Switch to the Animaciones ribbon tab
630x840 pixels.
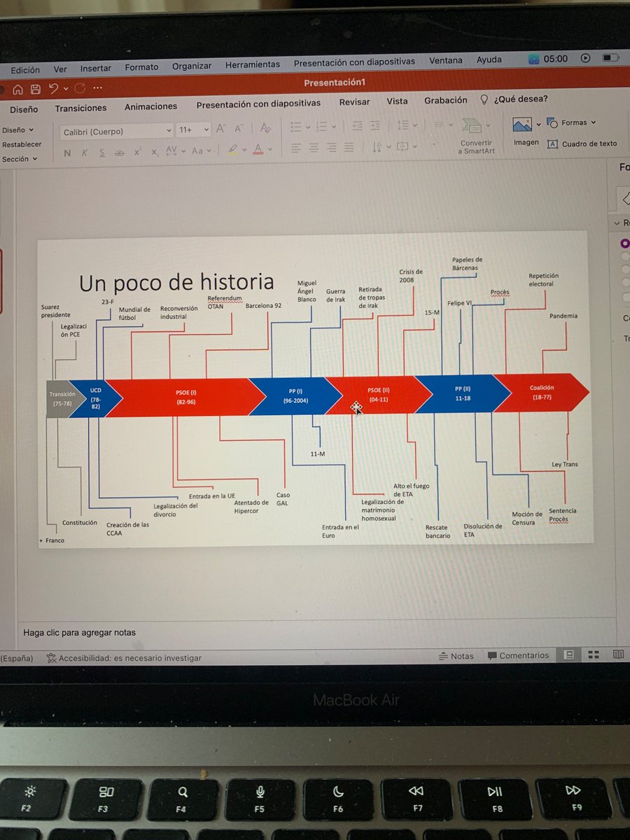click(x=150, y=106)
